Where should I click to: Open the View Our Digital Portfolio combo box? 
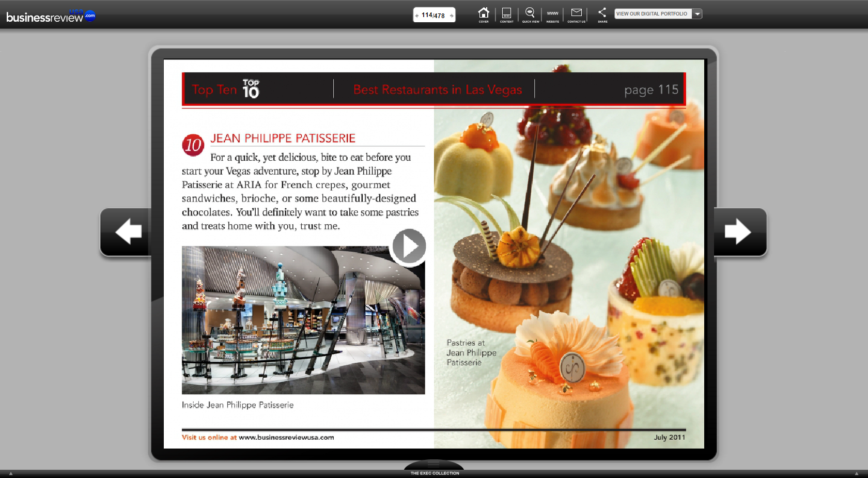click(652, 14)
